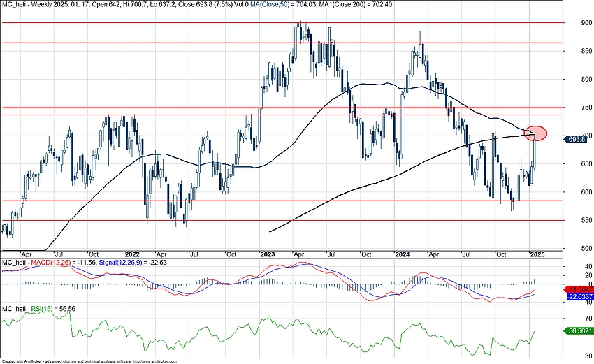The width and height of the screenshot is (594, 364).
Task: Click the RSI(15) label in bottom pane
Action: pos(40,308)
